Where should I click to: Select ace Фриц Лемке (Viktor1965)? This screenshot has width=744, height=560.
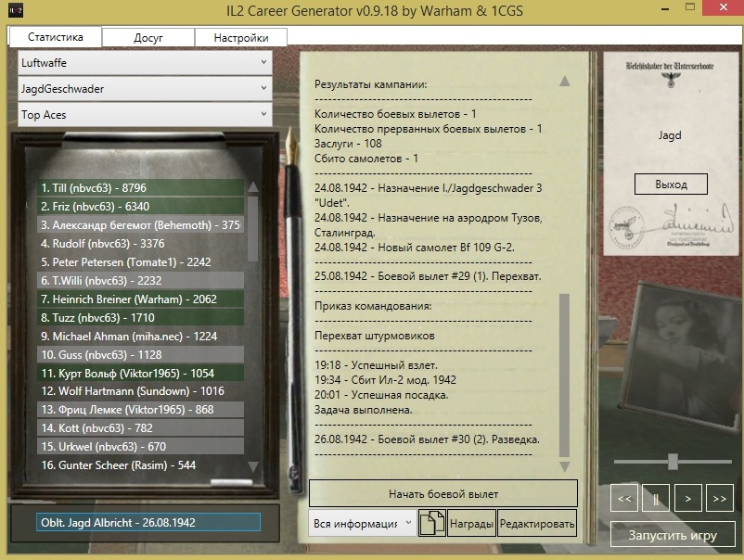[x=140, y=409]
